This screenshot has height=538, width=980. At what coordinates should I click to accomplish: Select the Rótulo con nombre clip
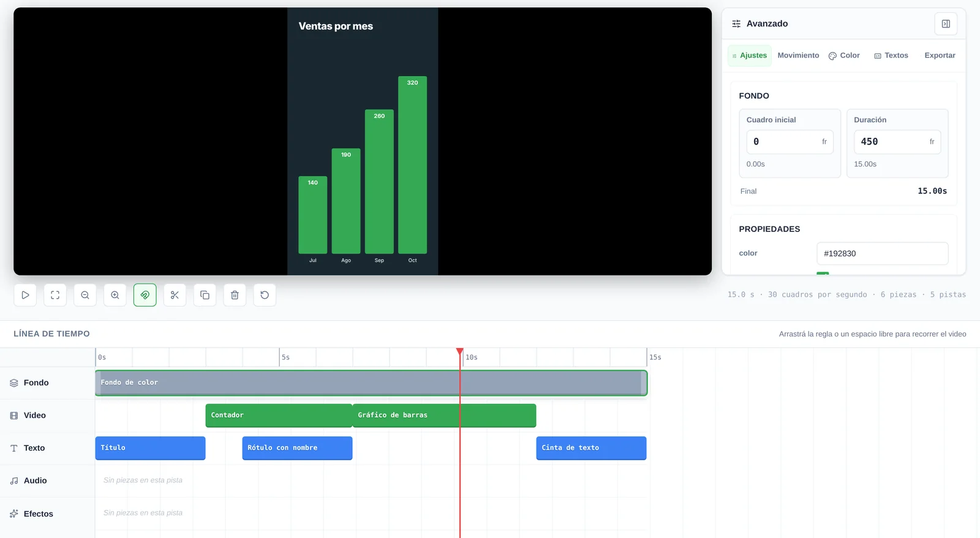[297, 448]
